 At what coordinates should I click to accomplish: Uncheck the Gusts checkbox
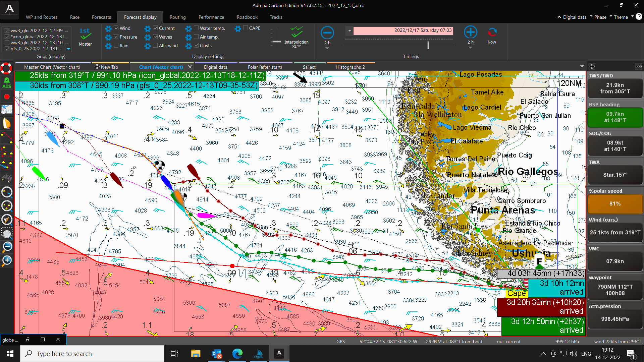tap(197, 46)
